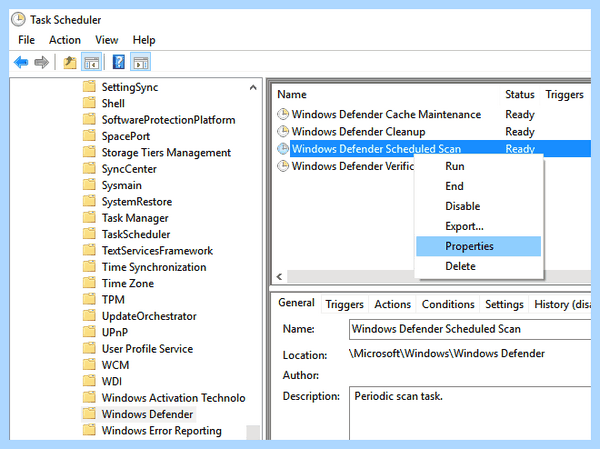
Task: Select the SoftwareProtectionPlatform tree folder
Action: pos(168,120)
